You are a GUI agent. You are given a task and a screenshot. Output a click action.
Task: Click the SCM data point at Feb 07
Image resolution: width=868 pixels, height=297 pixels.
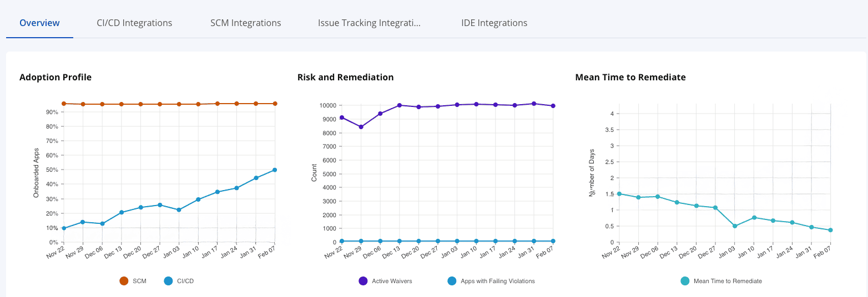tap(275, 104)
